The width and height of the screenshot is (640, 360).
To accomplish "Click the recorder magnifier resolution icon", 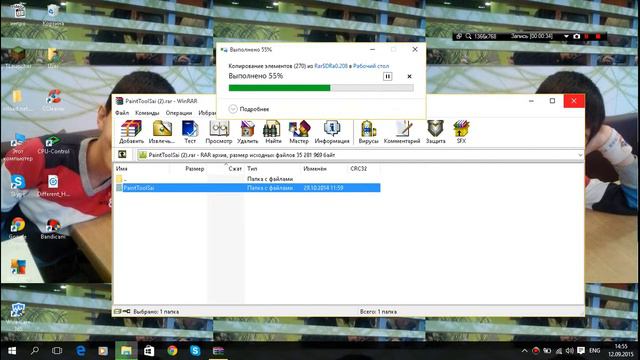I will (469, 36).
